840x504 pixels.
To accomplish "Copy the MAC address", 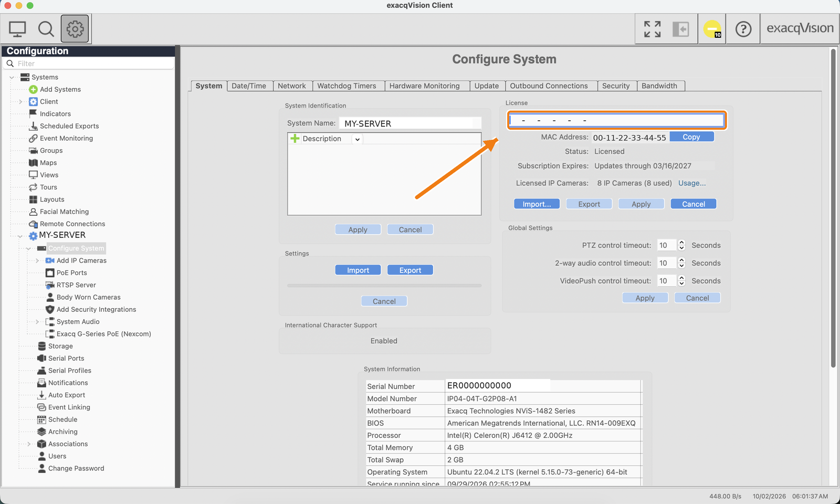I will coord(691,137).
